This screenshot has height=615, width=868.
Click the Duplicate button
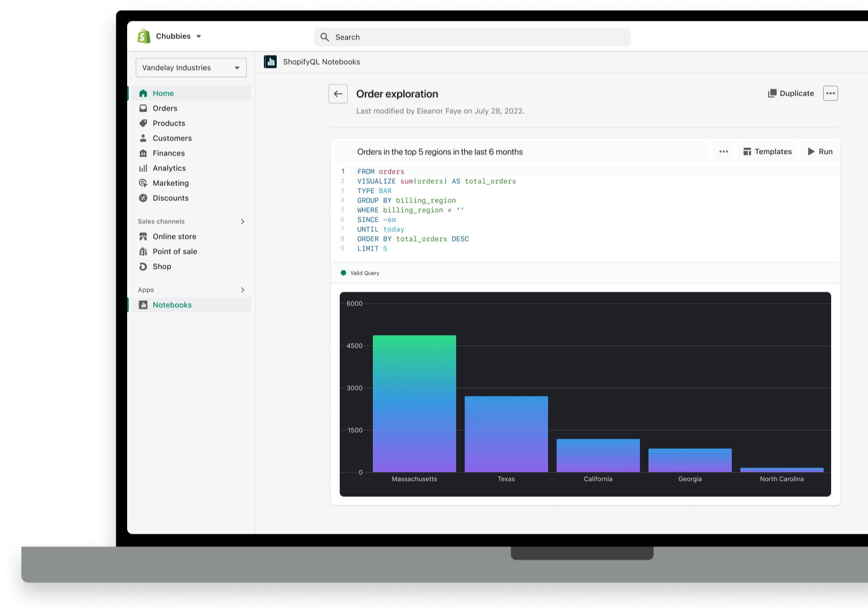pyautogui.click(x=791, y=93)
